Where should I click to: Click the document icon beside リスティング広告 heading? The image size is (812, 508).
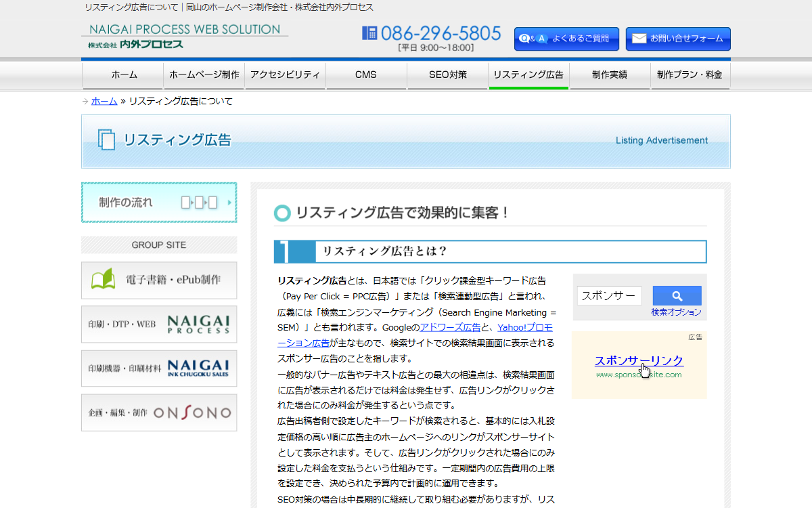(107, 140)
